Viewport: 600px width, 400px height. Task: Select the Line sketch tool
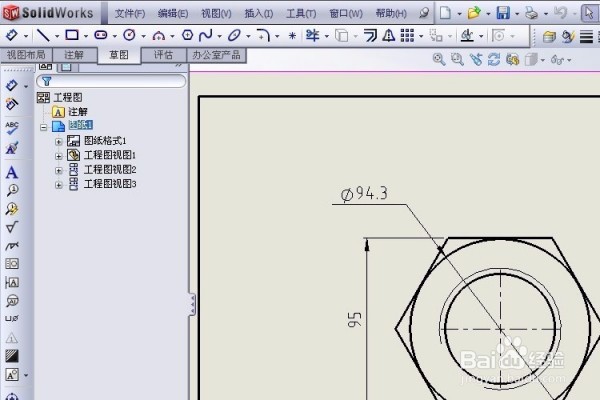pos(43,36)
